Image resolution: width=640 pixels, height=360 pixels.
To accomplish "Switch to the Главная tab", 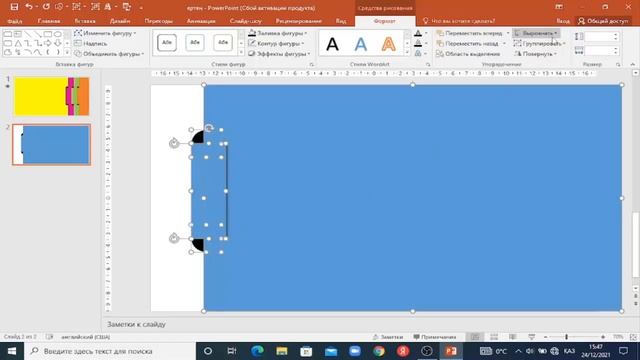I will (x=49, y=21).
